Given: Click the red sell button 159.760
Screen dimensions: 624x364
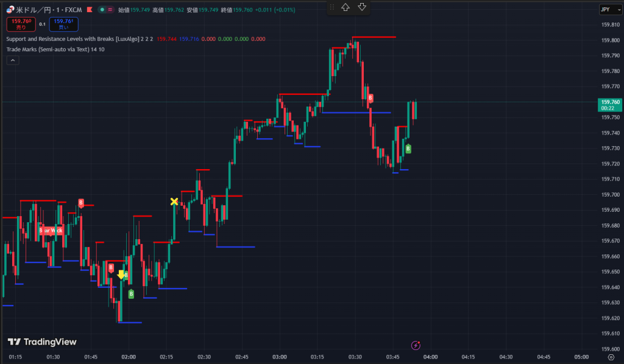Looking at the screenshot, I should 21,24.
